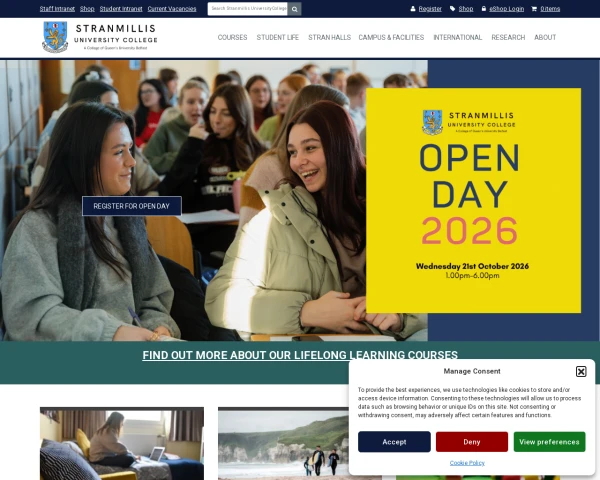
Task: Open the Research menu
Action: pyautogui.click(x=508, y=38)
